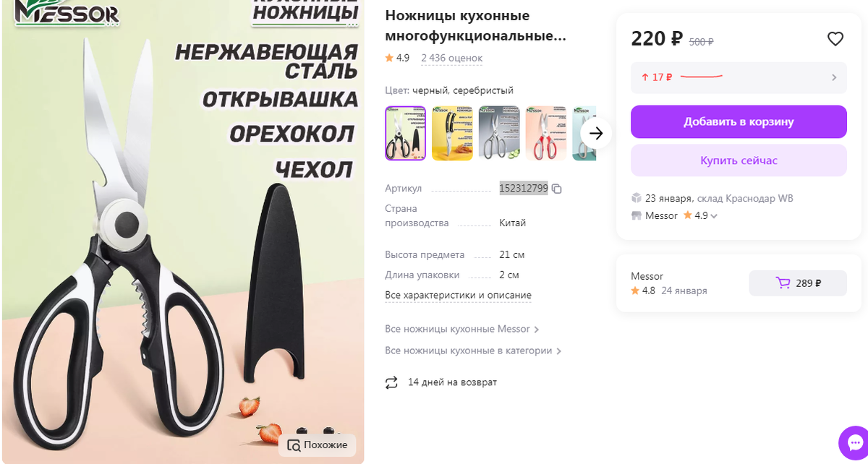
Task: Click Купить сейчас button
Action: coord(739,160)
